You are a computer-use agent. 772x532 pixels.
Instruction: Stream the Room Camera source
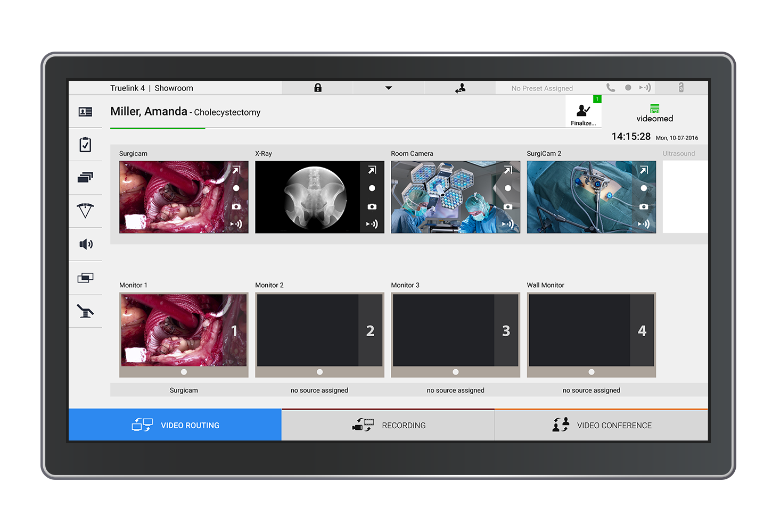508,224
